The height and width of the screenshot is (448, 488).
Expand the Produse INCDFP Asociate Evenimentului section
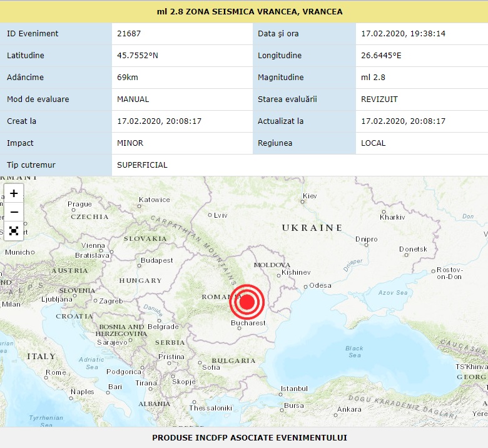coord(249,437)
